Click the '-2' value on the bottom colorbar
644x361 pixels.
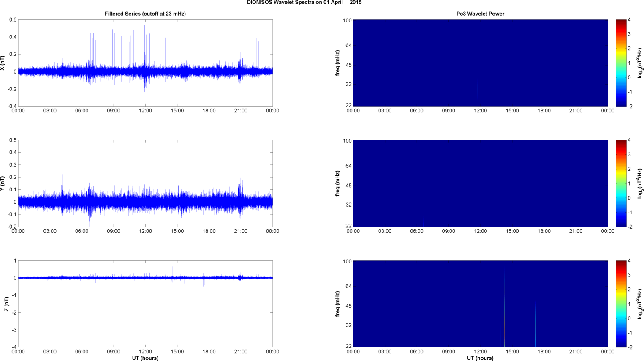click(629, 347)
